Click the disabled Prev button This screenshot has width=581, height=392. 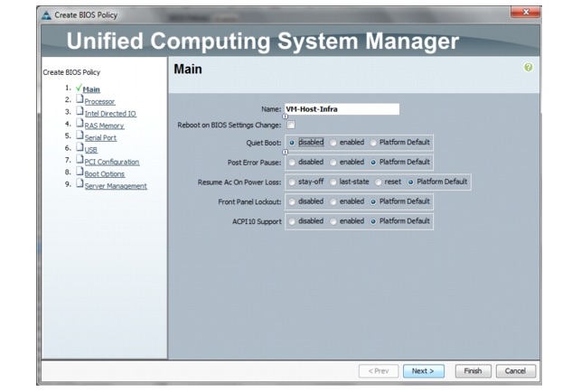click(379, 371)
